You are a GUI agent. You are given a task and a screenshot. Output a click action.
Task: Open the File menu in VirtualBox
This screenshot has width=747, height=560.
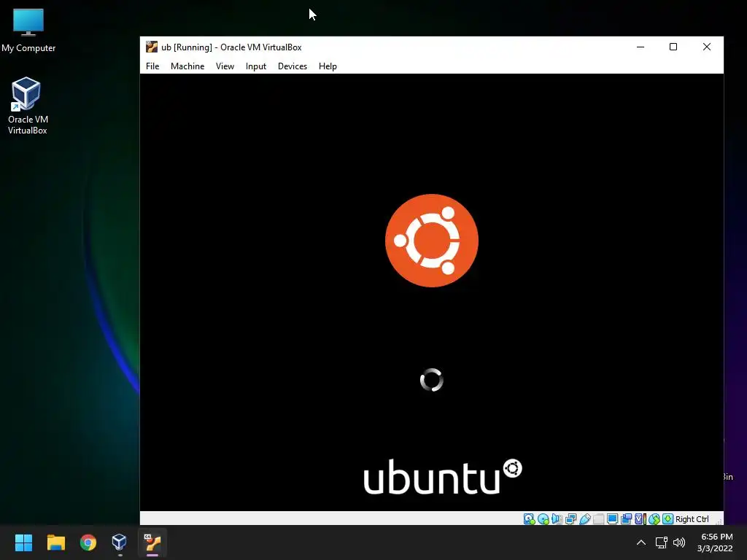(152, 66)
